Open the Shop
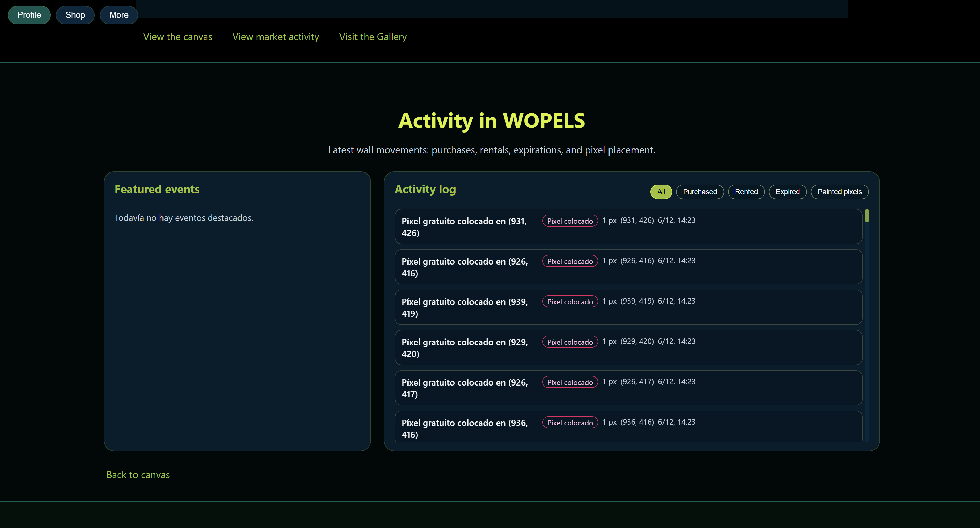Image resolution: width=980 pixels, height=528 pixels. 75,15
